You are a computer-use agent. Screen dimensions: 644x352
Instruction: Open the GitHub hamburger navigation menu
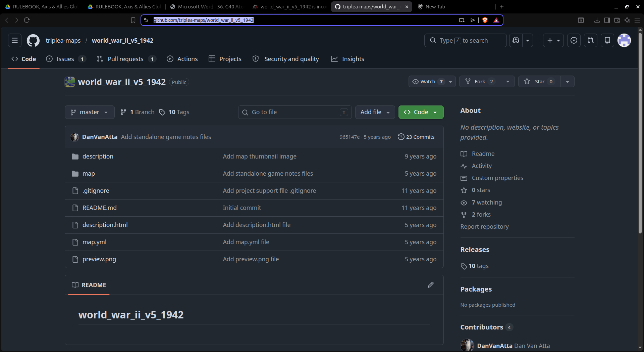click(x=15, y=40)
